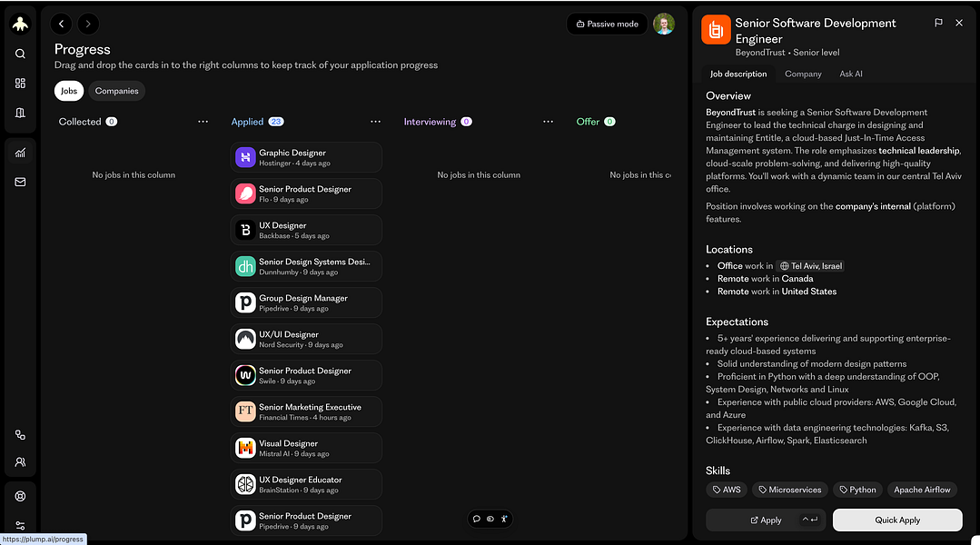Open the mail envelope icon in sidebar
This screenshot has height=545, width=980.
20,182
